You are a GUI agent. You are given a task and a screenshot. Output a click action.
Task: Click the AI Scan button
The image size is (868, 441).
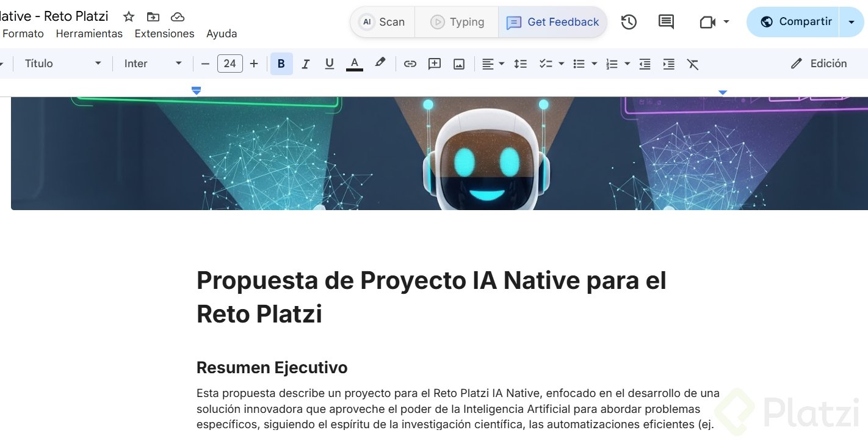(x=383, y=22)
